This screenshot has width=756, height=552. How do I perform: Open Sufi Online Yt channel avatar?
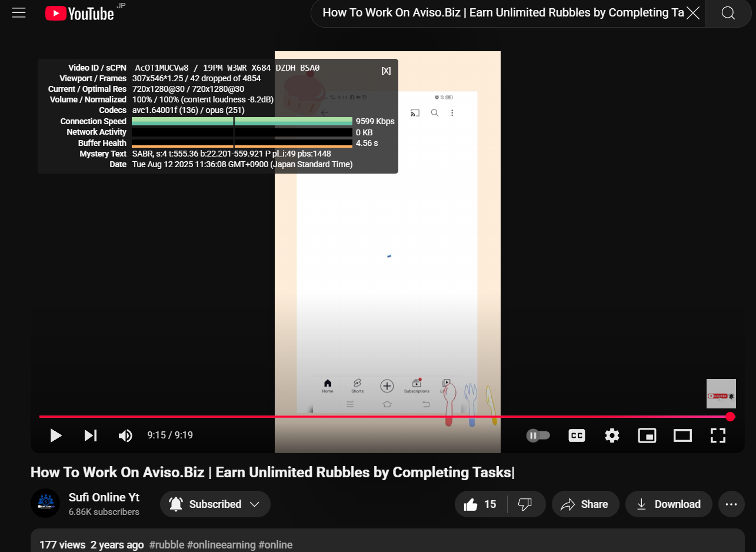(x=45, y=503)
